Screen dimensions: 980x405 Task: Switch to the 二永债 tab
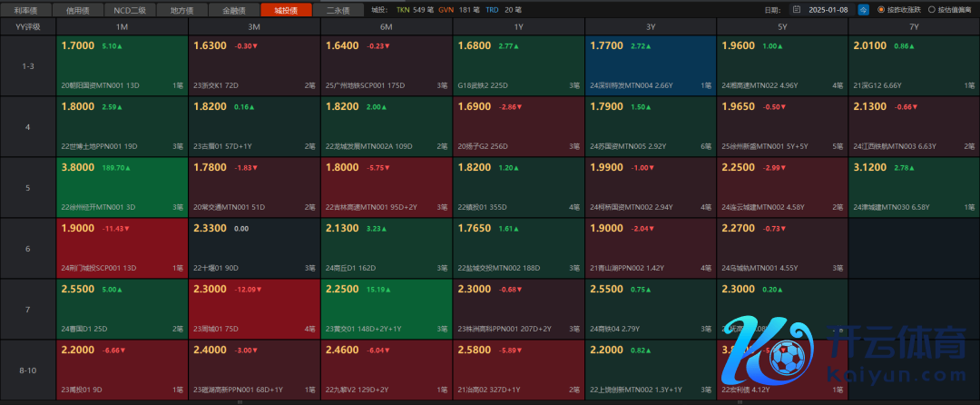click(x=338, y=10)
